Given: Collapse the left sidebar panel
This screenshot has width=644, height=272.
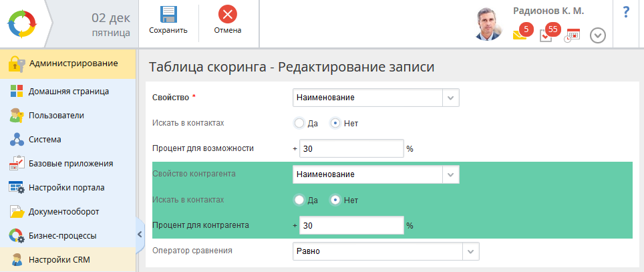Looking at the screenshot, I should [x=140, y=234].
